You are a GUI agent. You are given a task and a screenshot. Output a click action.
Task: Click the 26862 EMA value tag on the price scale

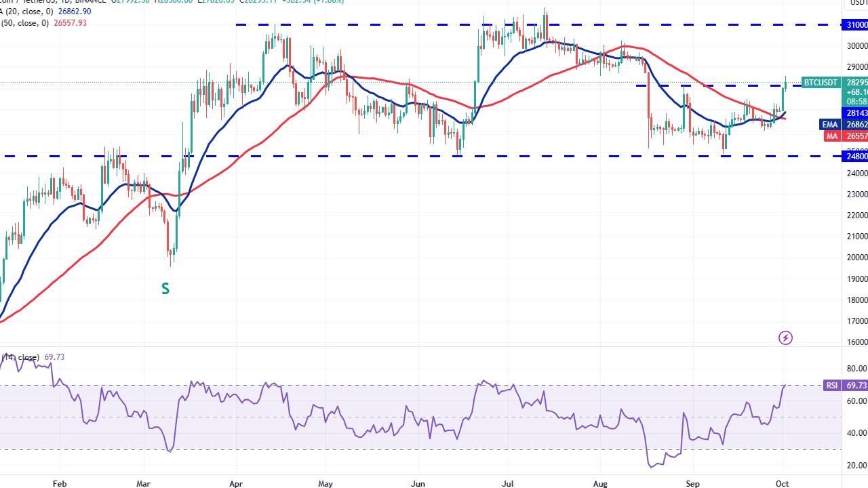pos(856,125)
